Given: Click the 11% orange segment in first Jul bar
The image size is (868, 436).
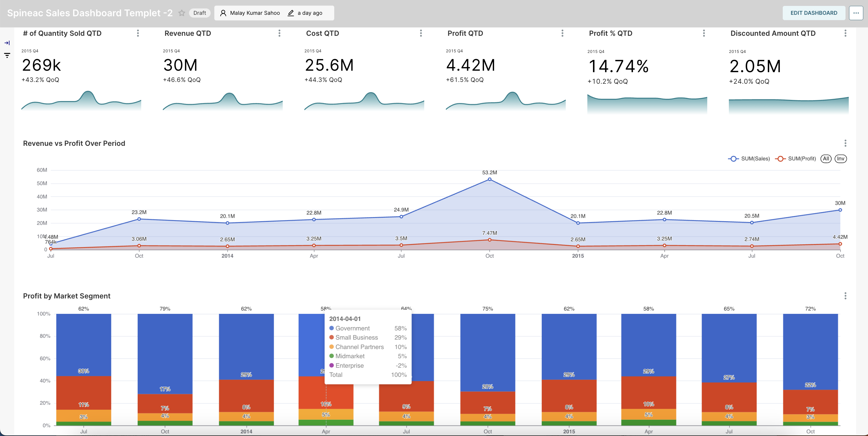Looking at the screenshot, I should pos(83,416).
